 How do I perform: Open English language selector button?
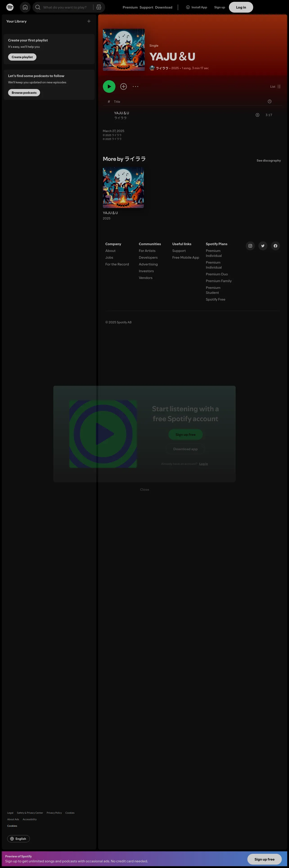18,839
